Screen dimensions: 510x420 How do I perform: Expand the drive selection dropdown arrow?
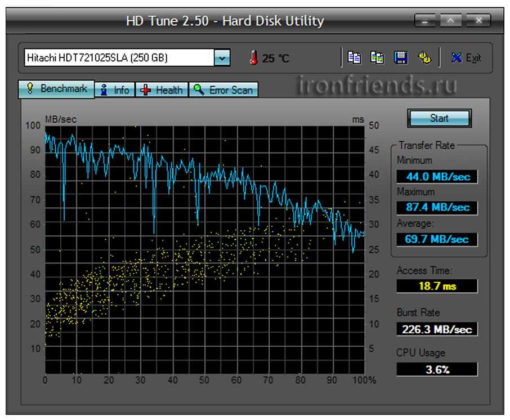[222, 57]
